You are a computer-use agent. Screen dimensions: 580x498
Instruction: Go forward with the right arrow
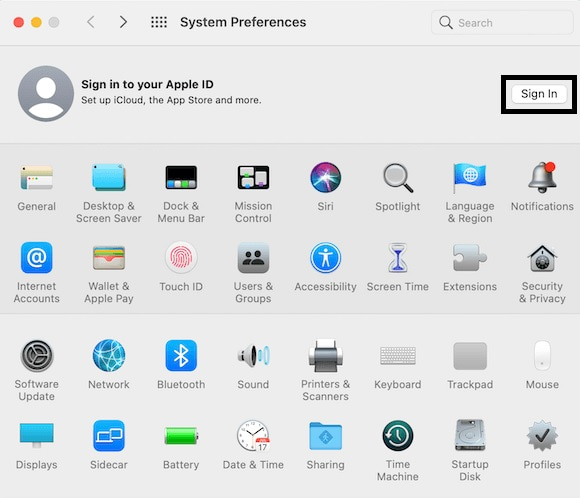[x=123, y=22]
